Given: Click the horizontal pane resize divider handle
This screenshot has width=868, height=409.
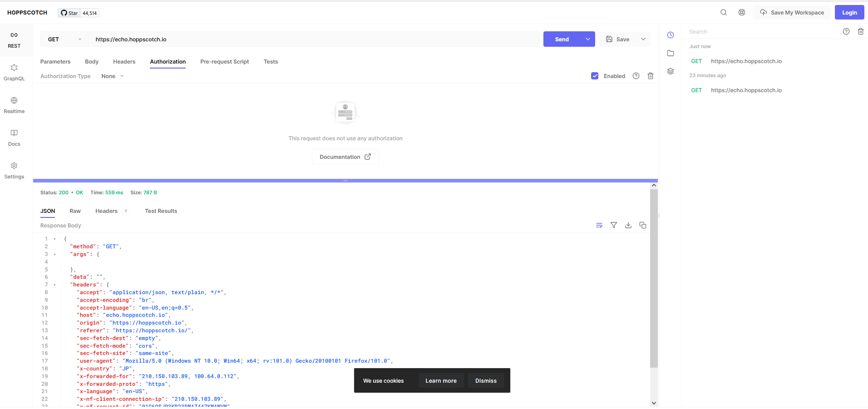Looking at the screenshot, I should click(345, 181).
